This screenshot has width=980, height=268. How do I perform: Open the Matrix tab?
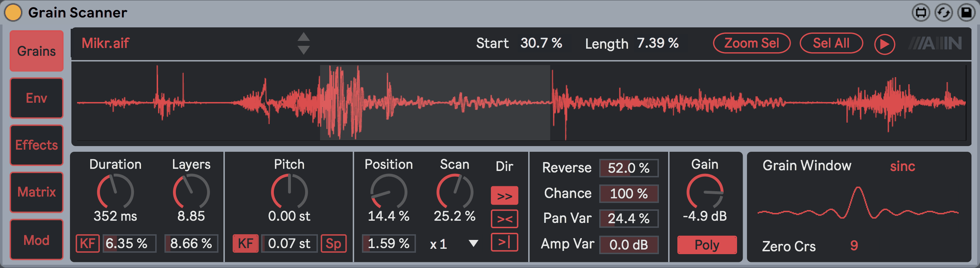click(37, 192)
